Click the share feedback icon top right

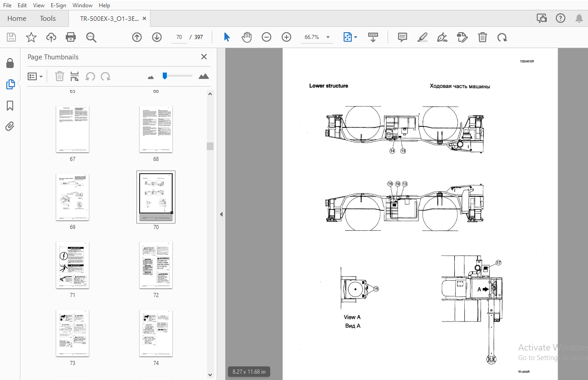point(542,18)
